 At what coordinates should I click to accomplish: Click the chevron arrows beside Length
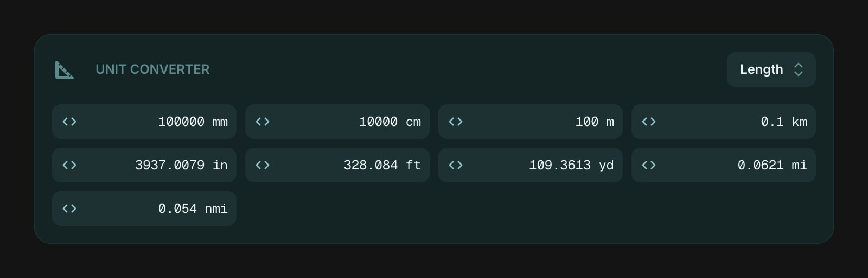click(x=798, y=69)
